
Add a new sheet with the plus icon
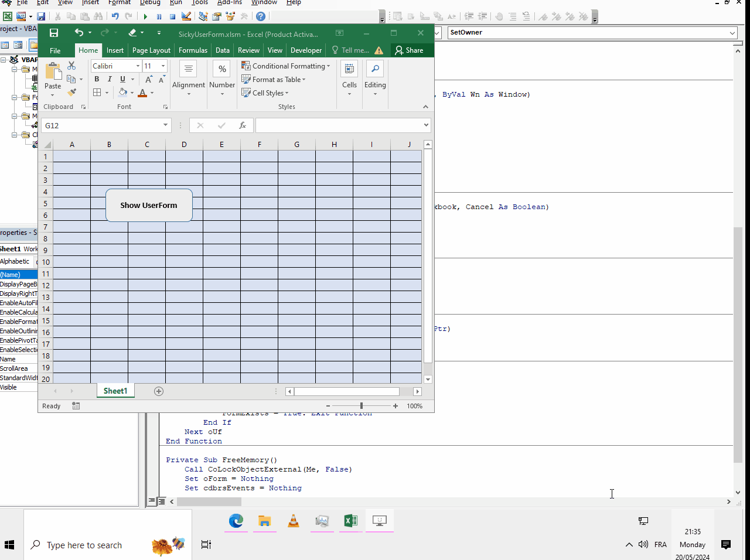click(159, 391)
